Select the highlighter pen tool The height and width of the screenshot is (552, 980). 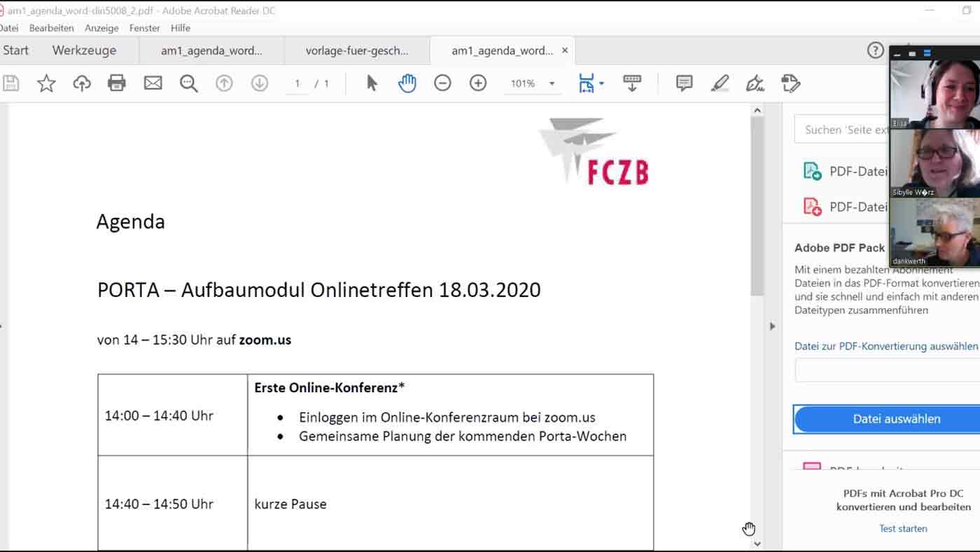(x=720, y=83)
